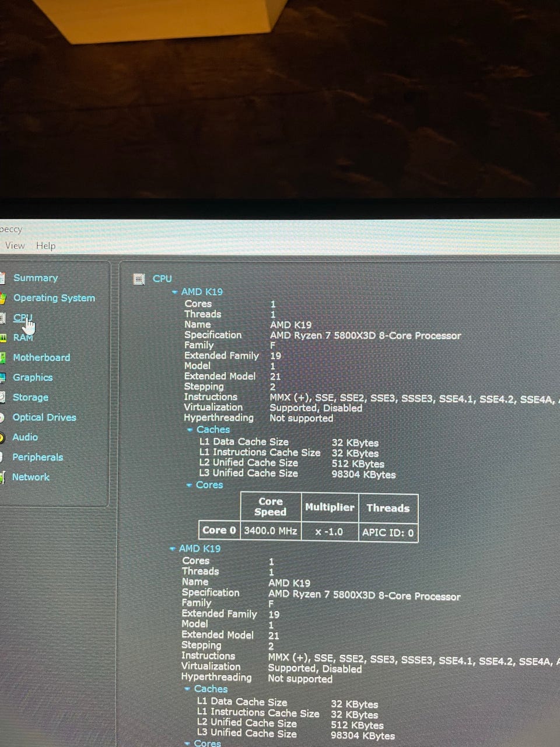560x747 pixels.
Task: Select the first 'AMD Ryzen 7 5800X3D 8-Core Processor' value
Action: [x=365, y=336]
